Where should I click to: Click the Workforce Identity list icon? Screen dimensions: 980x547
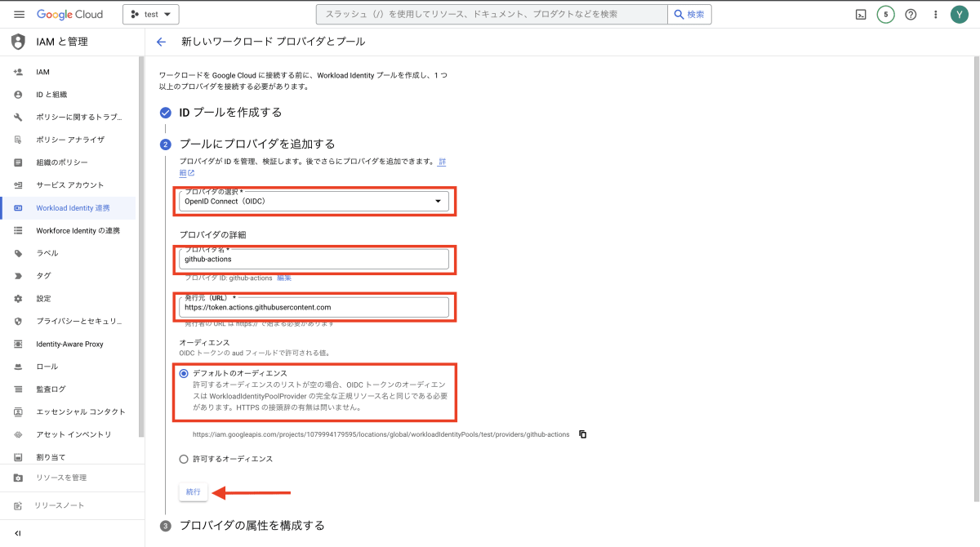click(x=18, y=231)
